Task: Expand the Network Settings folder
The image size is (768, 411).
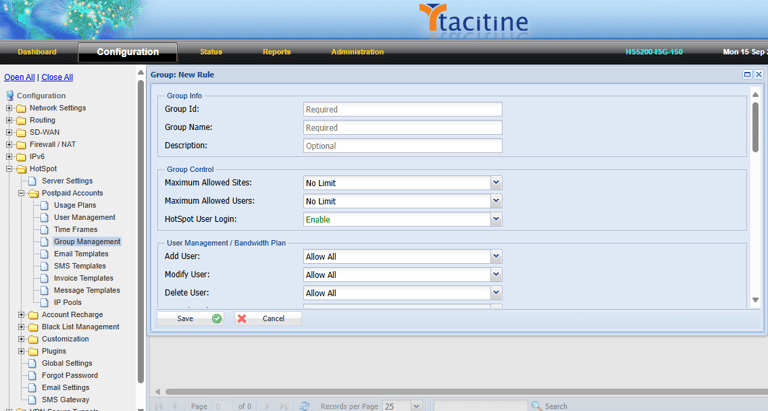Action: click(x=9, y=108)
